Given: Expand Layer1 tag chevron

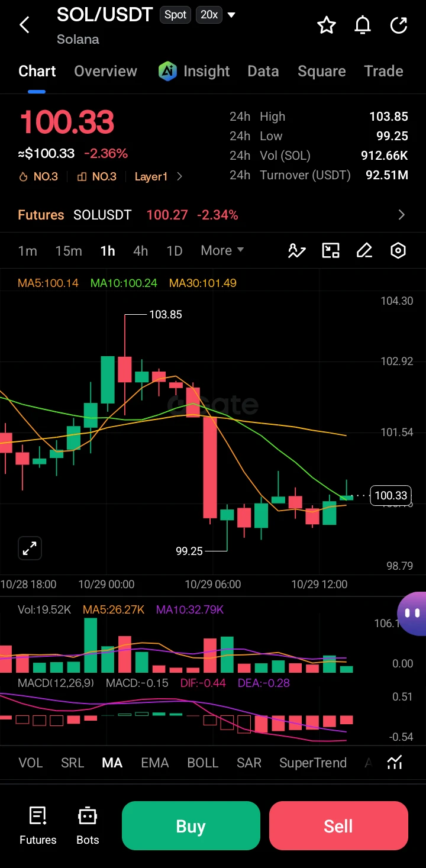Looking at the screenshot, I should (x=180, y=176).
